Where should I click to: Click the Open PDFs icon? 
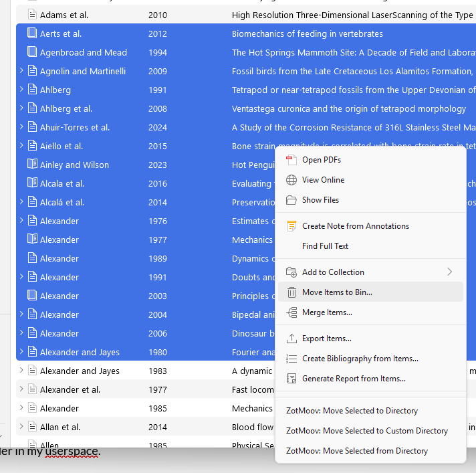(291, 160)
